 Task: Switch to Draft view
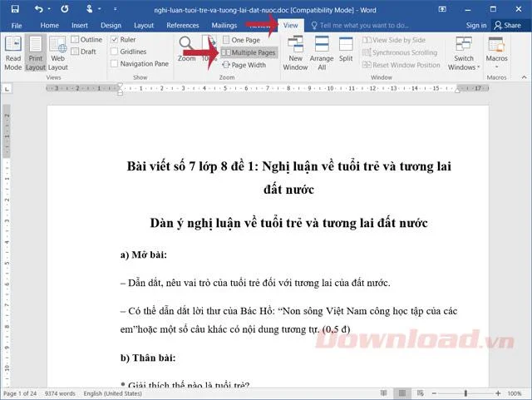point(84,52)
